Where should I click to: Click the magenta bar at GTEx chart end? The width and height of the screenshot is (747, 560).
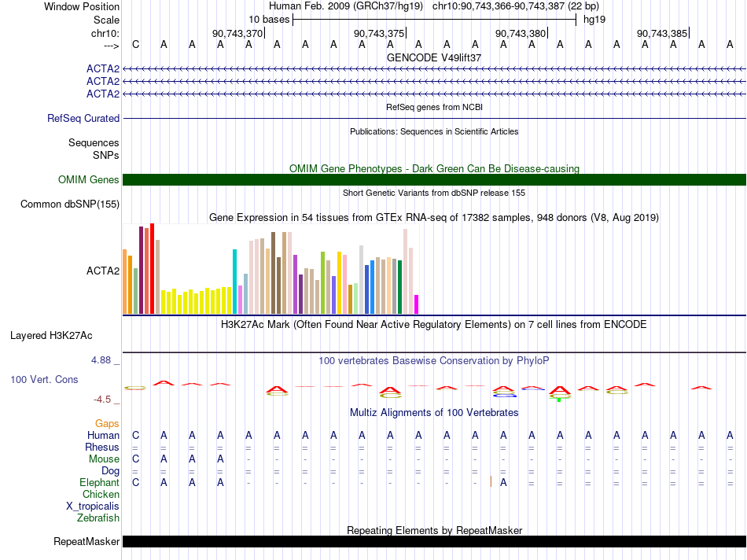417,304
